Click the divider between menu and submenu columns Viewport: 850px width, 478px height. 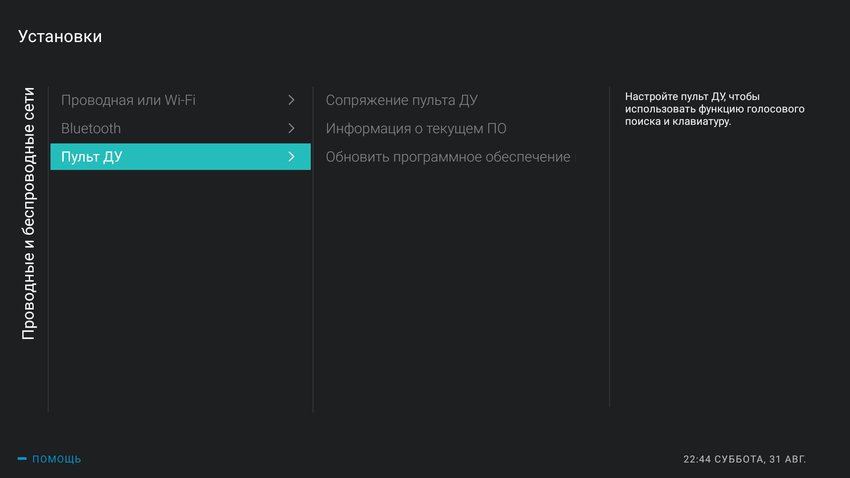tap(313, 250)
